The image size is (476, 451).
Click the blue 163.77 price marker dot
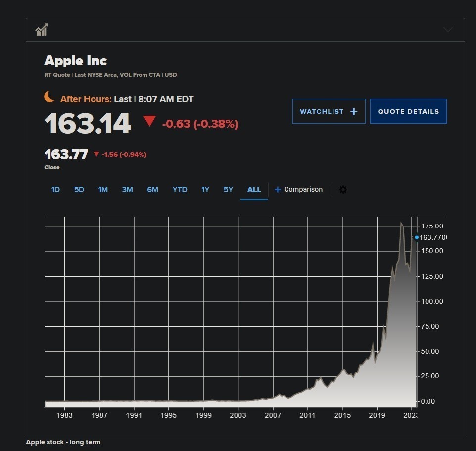click(417, 237)
